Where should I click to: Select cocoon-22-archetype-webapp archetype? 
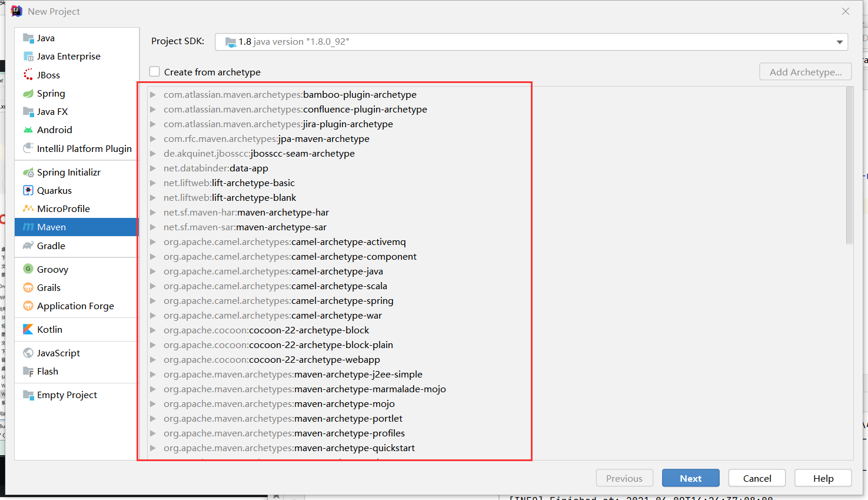tap(272, 359)
